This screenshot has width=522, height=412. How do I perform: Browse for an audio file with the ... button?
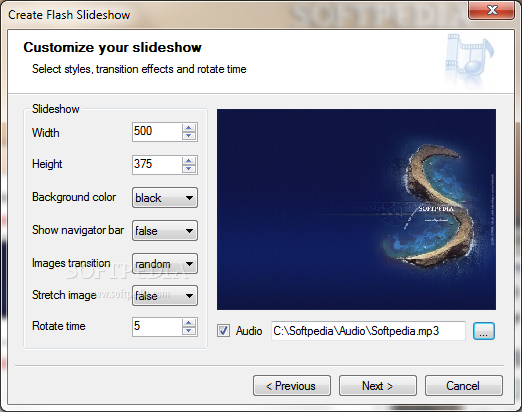(484, 331)
